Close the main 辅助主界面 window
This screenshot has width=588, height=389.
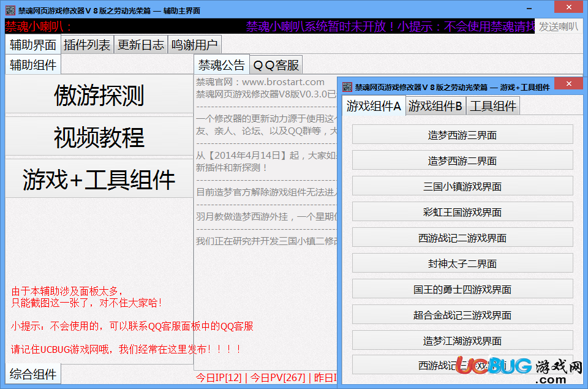click(x=568, y=7)
